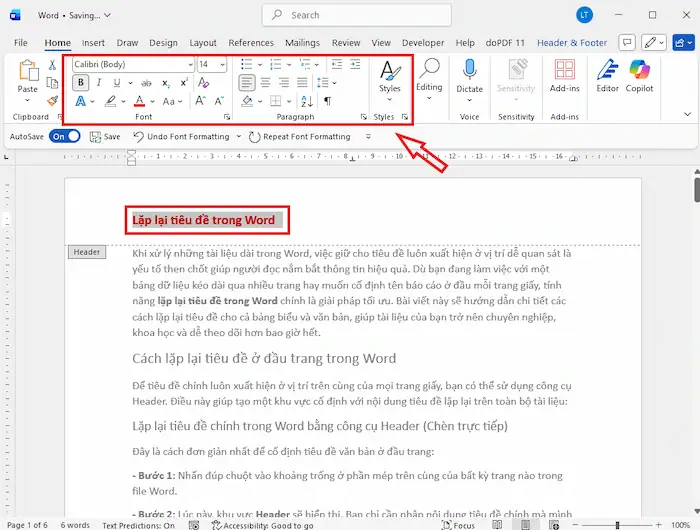Click Save in the Quick Access toolbar
Viewport: 700px width, 530px height.
[x=105, y=136]
